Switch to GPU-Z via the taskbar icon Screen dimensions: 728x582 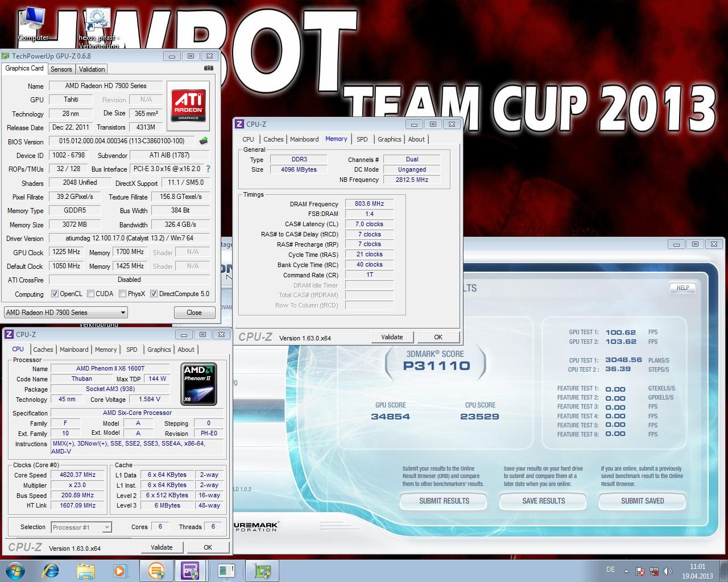(262, 570)
